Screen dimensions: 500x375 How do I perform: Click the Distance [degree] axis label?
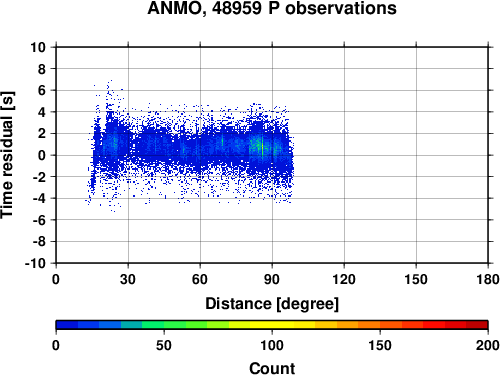coord(272,304)
